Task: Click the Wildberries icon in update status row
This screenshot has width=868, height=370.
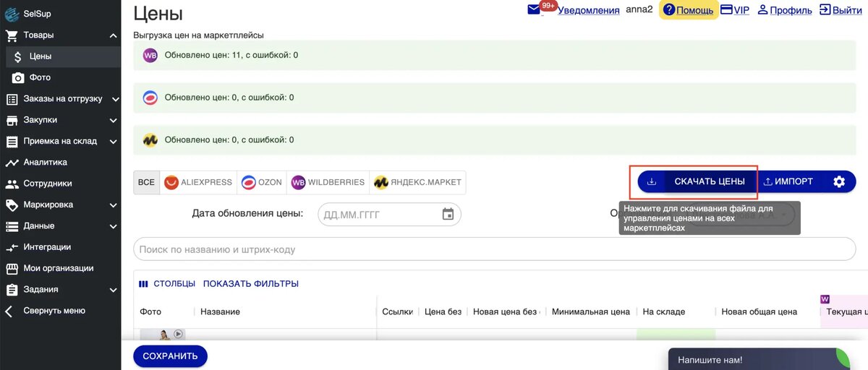Action: (x=150, y=55)
